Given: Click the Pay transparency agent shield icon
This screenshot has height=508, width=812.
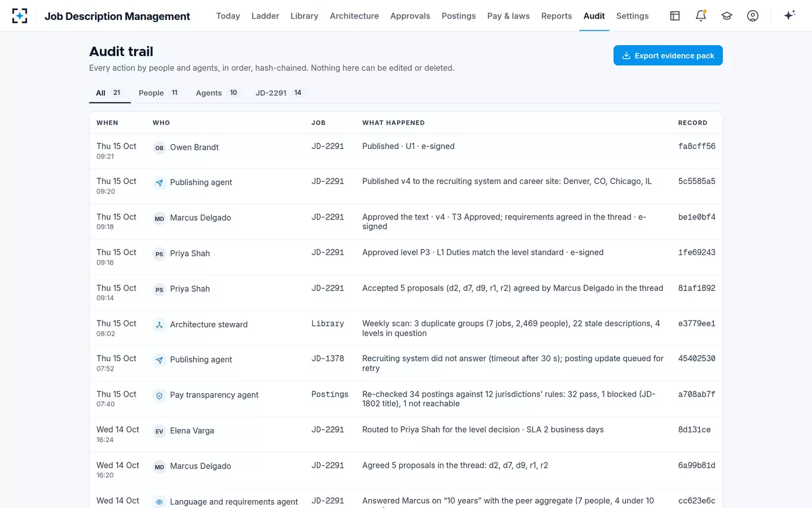Looking at the screenshot, I should click(x=160, y=396).
